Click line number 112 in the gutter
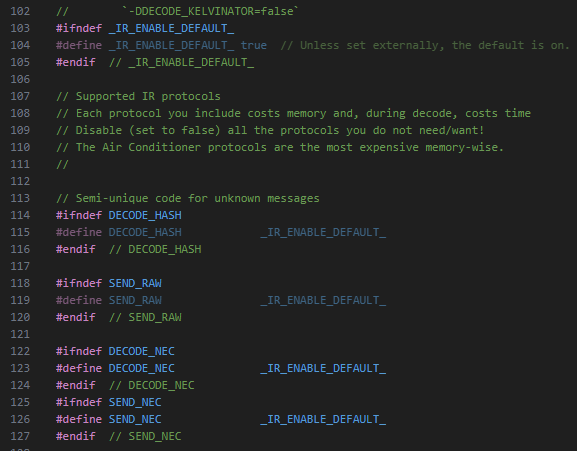The height and width of the screenshot is (451, 577). 20,181
